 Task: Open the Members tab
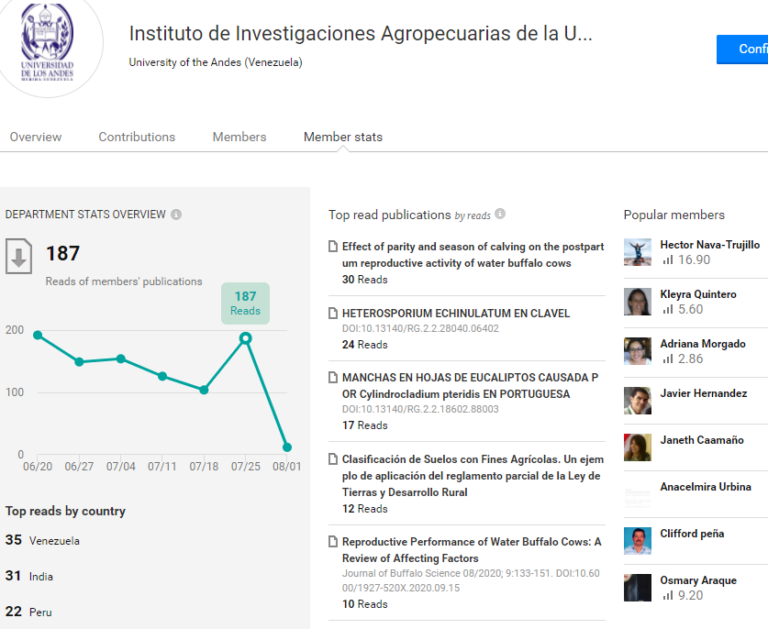point(240,137)
